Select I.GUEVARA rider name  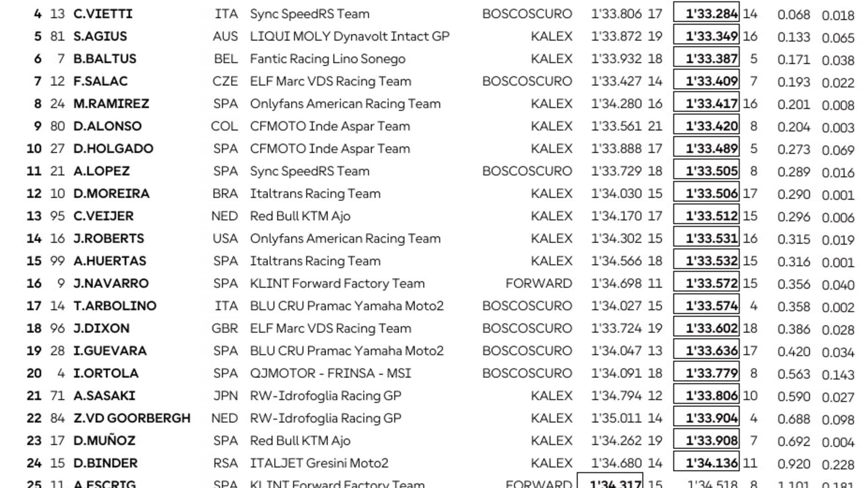[110, 351]
